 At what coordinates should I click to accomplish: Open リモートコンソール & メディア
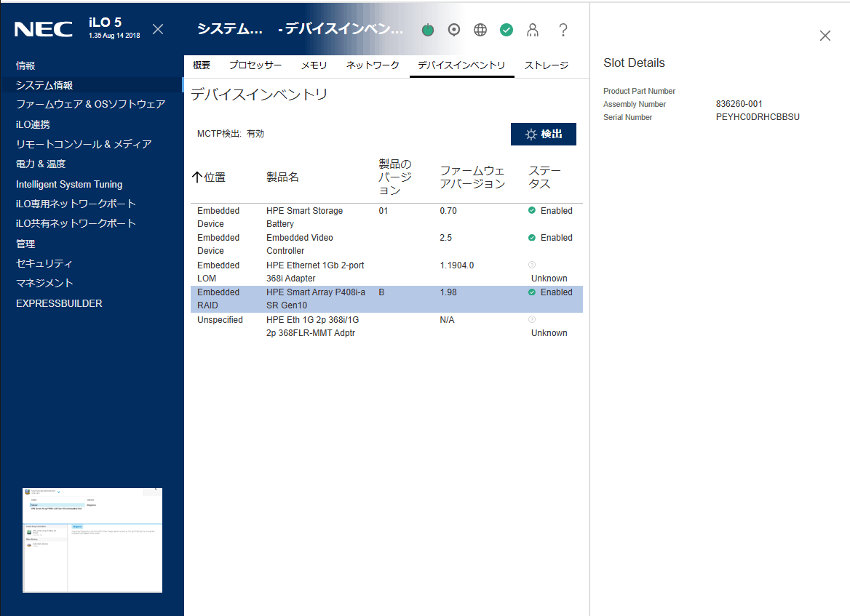coord(84,144)
